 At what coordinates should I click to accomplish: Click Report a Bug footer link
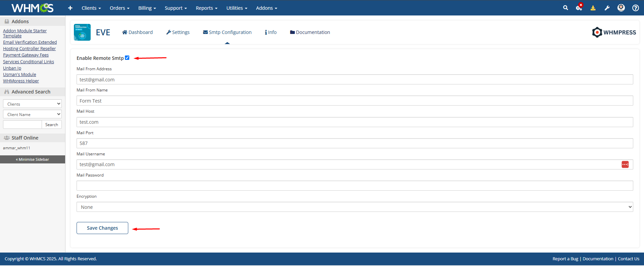[565, 259]
